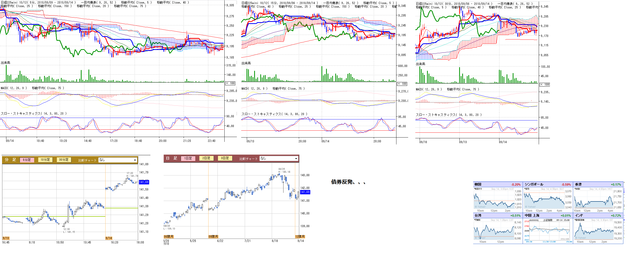Viewport: 644px width, 272px height.
Task: Switch to the 30分足 interval
Action: pyautogui.click(x=64, y=160)
